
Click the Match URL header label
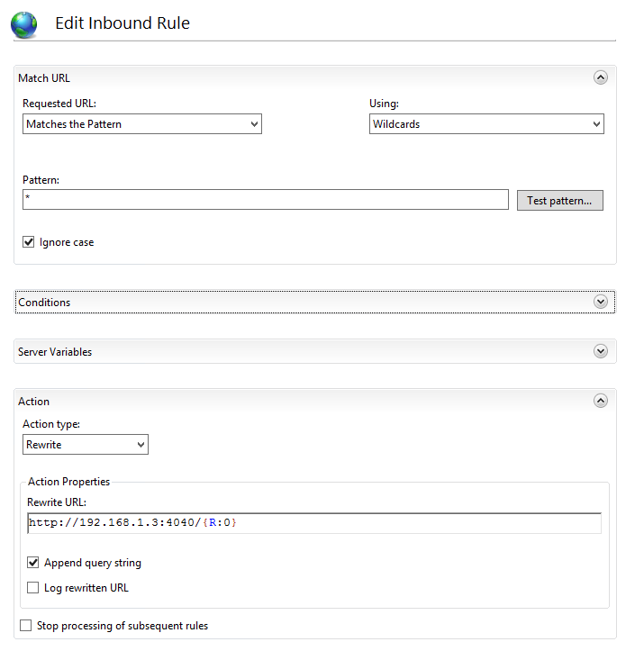[x=44, y=78]
